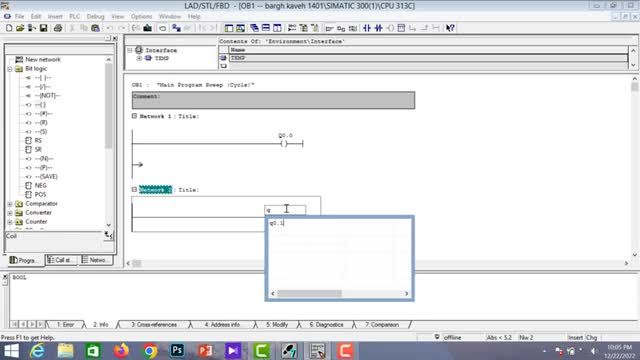Collapse the Interface tree node
This screenshot has height=360, width=640.
130,50
